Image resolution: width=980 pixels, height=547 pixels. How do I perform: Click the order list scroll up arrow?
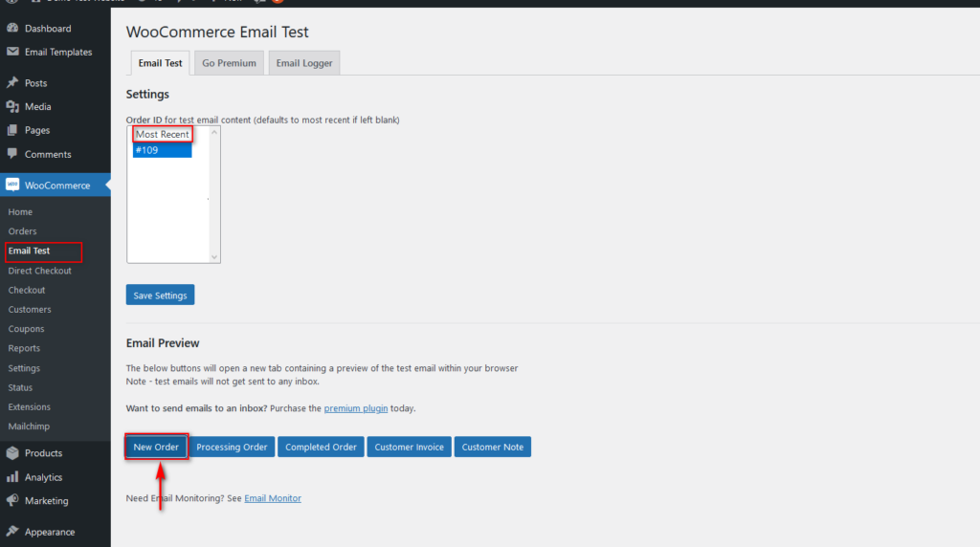pyautogui.click(x=214, y=132)
